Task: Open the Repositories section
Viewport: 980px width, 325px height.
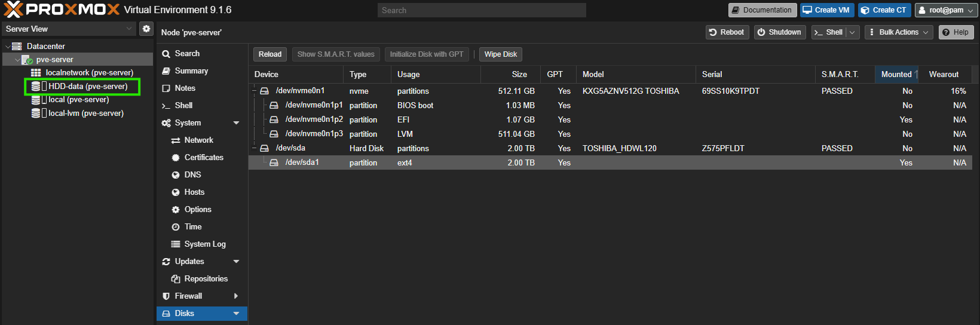Action: (206, 278)
